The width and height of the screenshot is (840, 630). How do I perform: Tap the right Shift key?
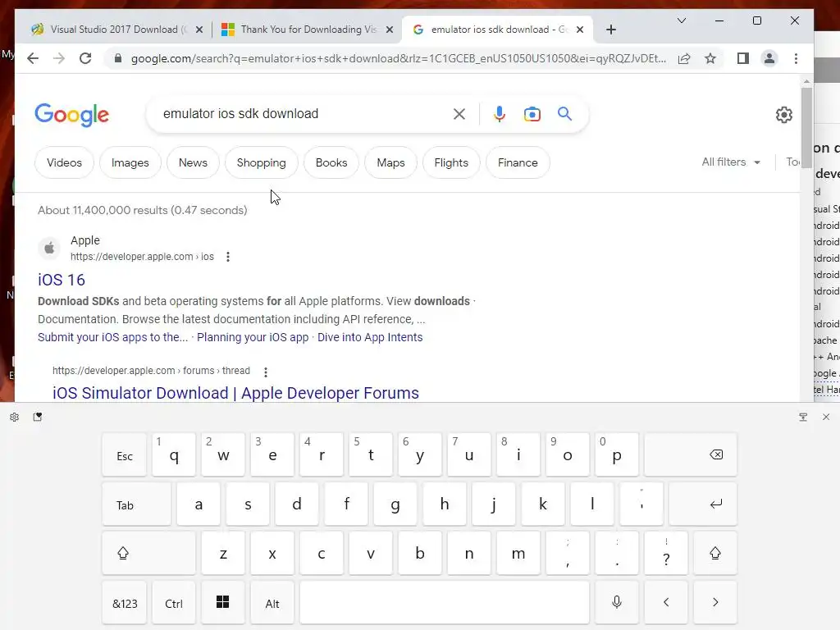coord(715,554)
